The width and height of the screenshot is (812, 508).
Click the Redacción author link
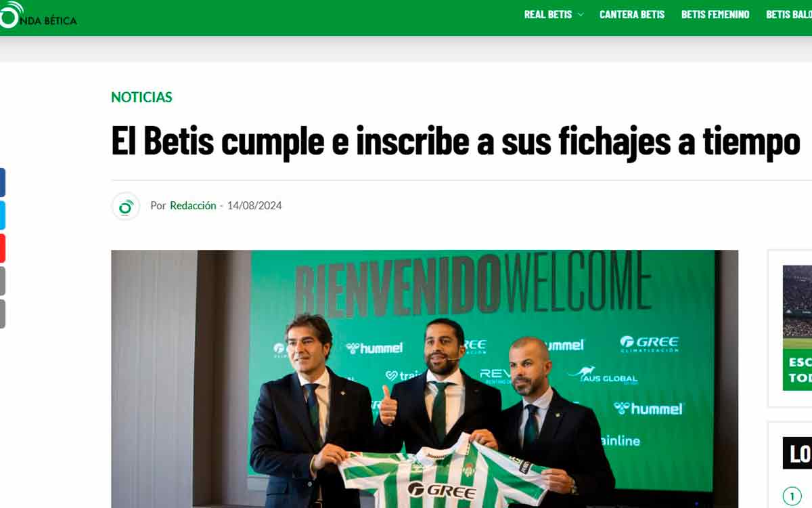coord(193,205)
